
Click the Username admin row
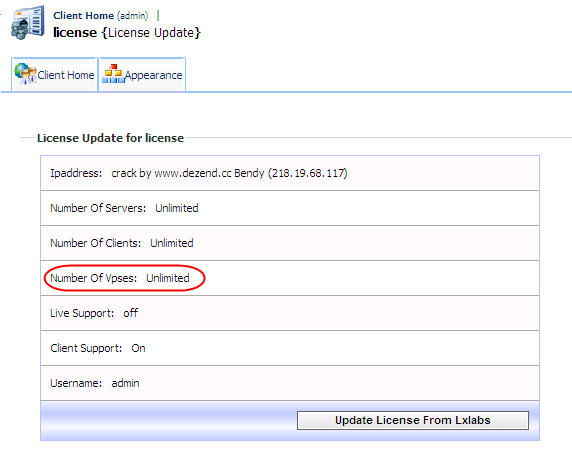290,383
